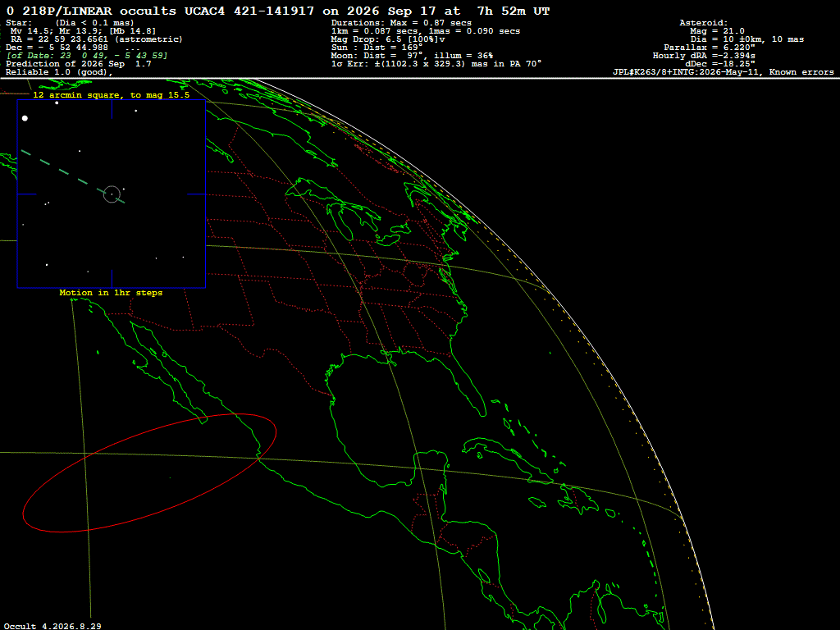Image resolution: width=840 pixels, height=630 pixels.
Task: Click the target star circle in finder chart
Action: [x=112, y=194]
